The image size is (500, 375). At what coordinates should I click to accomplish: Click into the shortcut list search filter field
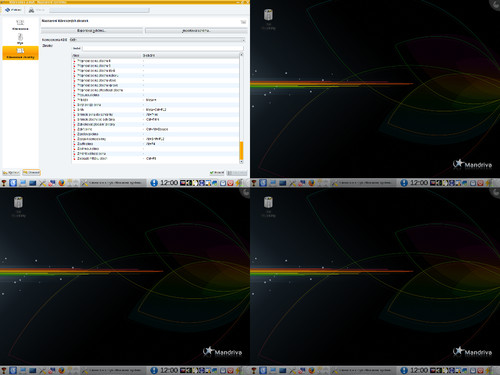(162, 48)
